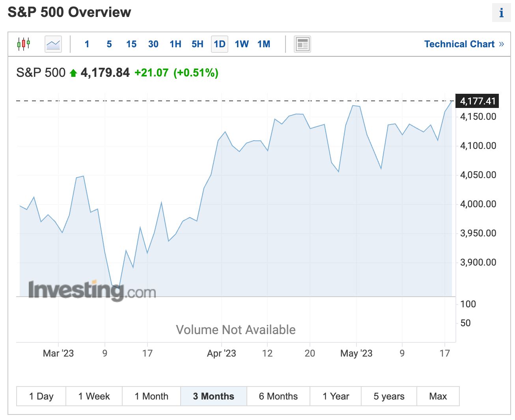This screenshot has width=515, height=420.
Task: Select the 15 minute interval
Action: [x=131, y=44]
